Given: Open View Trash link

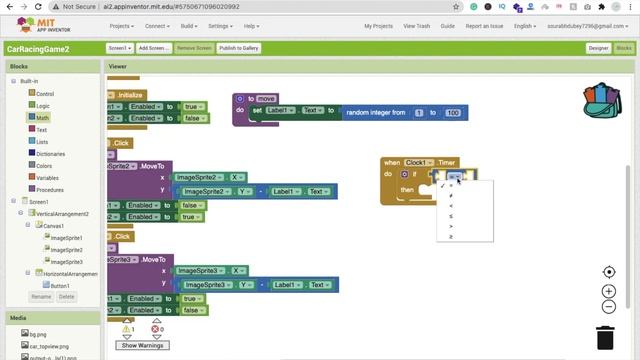Looking at the screenshot, I should 416,26.
